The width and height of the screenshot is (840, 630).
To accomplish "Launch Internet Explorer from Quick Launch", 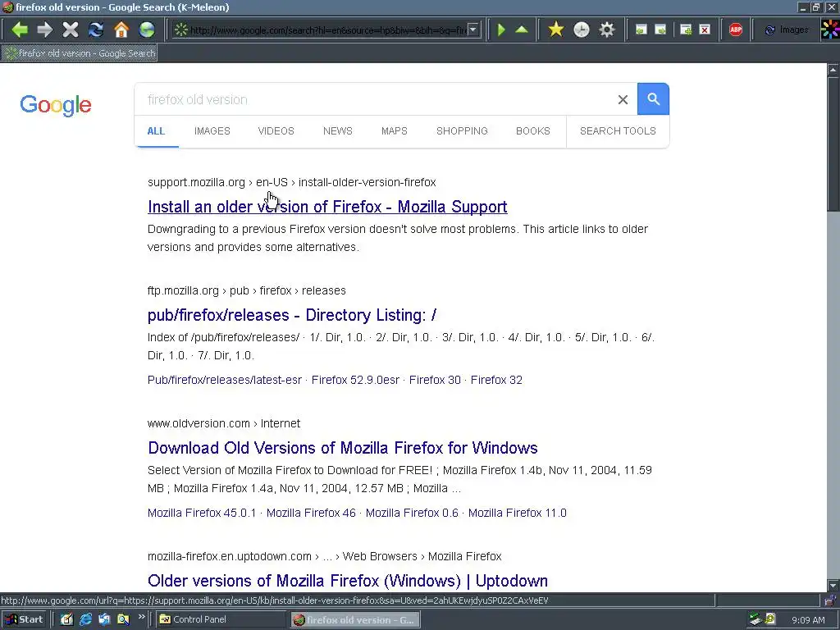I will (85, 619).
